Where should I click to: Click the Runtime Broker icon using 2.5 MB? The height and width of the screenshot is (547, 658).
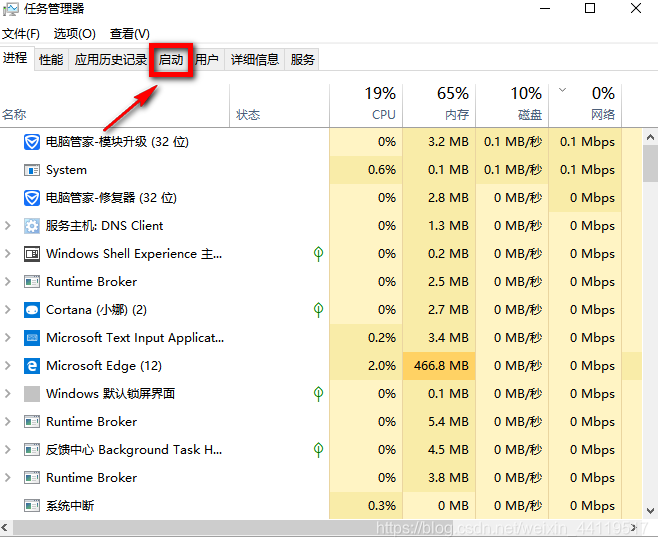coord(32,282)
